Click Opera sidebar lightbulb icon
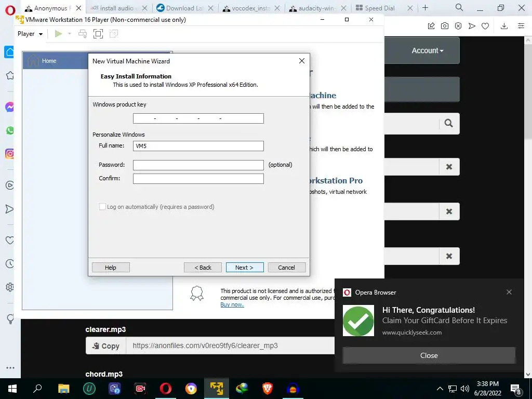This screenshot has height=399, width=532. tap(10, 318)
